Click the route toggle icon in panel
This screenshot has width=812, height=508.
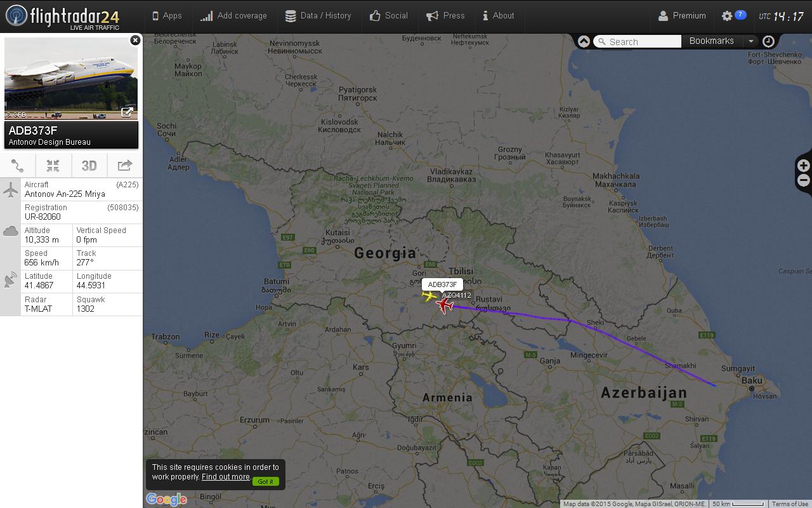click(18, 166)
